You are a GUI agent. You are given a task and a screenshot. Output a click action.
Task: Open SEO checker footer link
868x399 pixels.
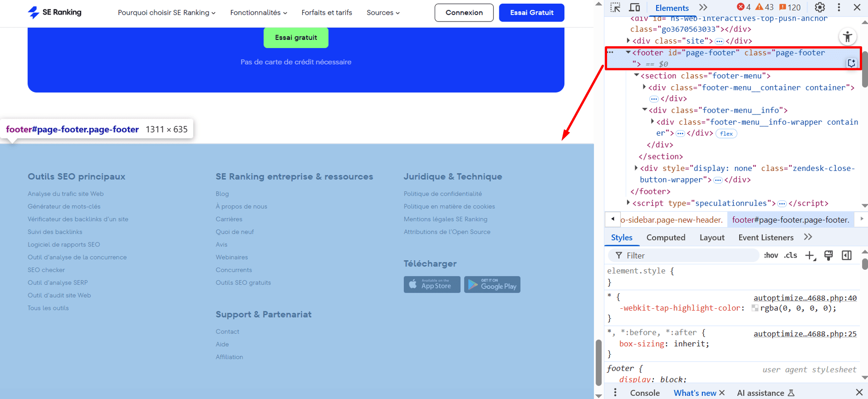(x=46, y=270)
